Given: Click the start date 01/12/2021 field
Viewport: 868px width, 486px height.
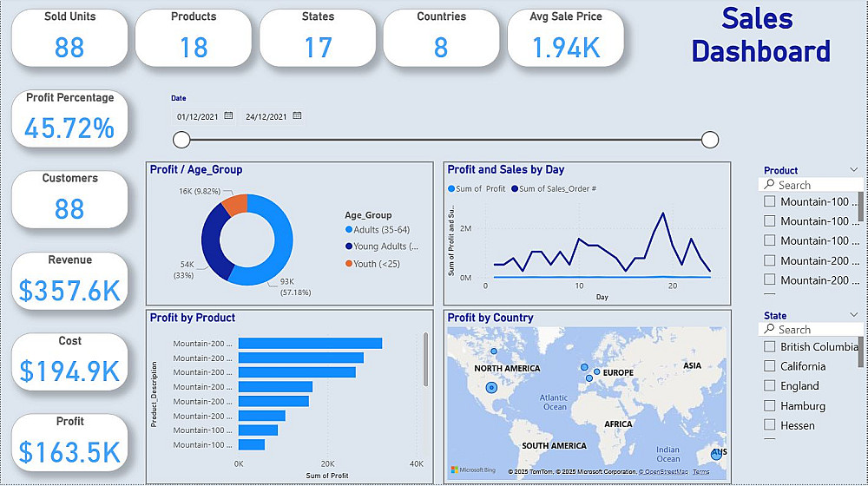Looking at the screenshot, I should click(198, 117).
